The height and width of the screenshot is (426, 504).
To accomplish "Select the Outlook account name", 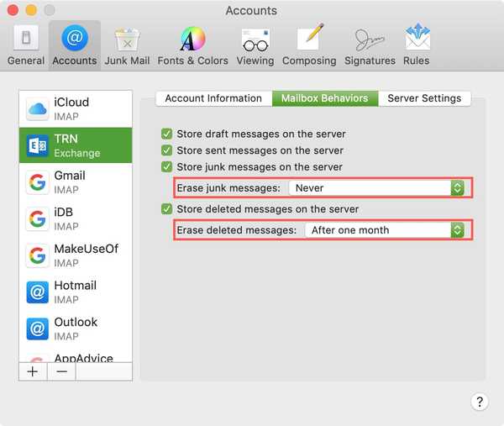I will click(x=76, y=322).
